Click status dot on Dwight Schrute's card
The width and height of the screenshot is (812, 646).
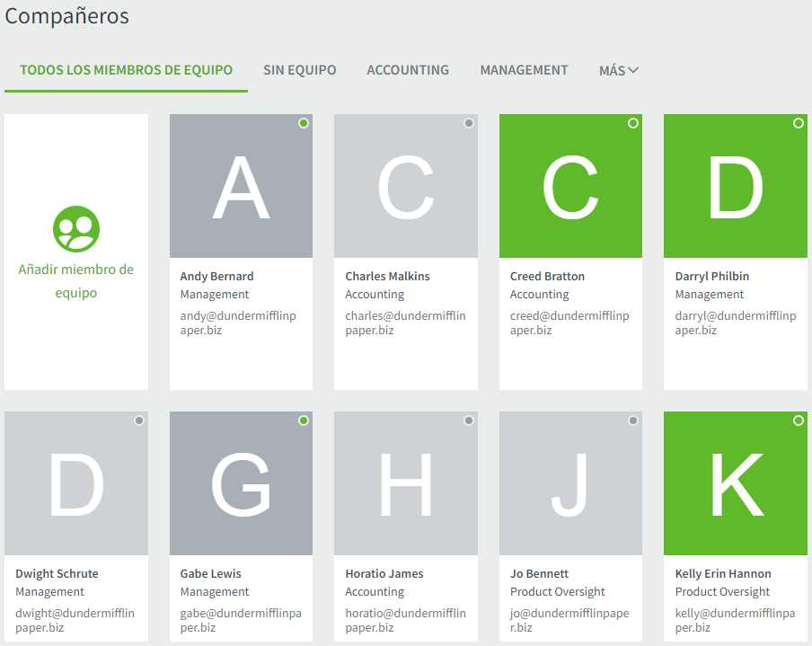click(139, 420)
